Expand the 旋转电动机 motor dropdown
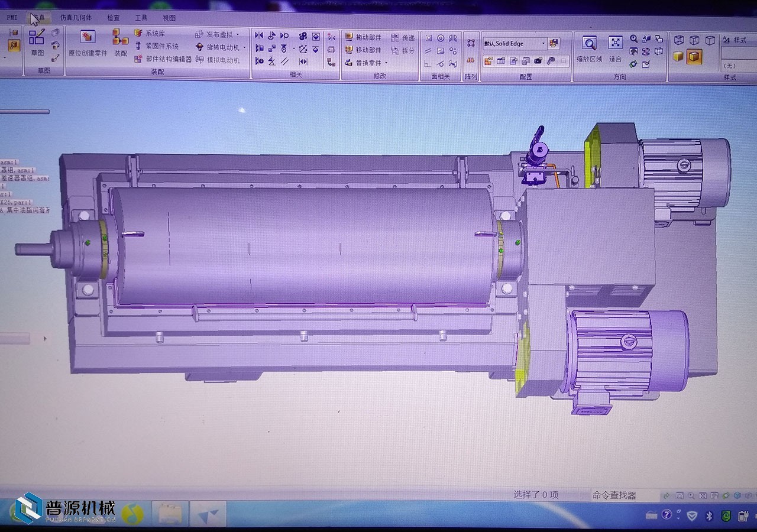 [x=244, y=47]
